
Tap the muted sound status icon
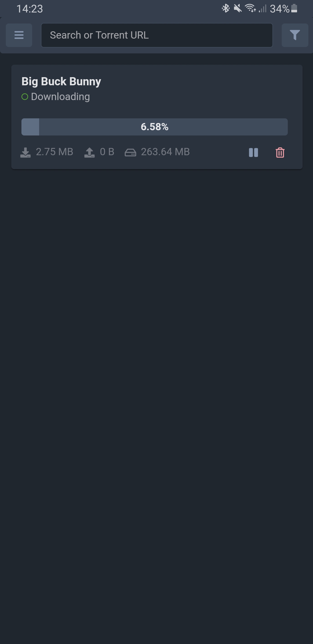pyautogui.click(x=238, y=8)
